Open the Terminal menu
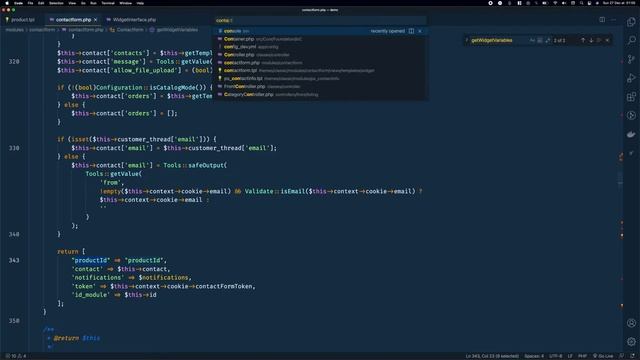 pyautogui.click(x=108, y=3)
